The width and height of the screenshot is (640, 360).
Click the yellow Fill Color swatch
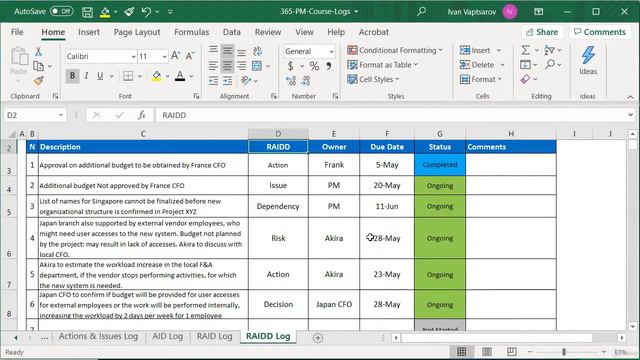pos(156,76)
